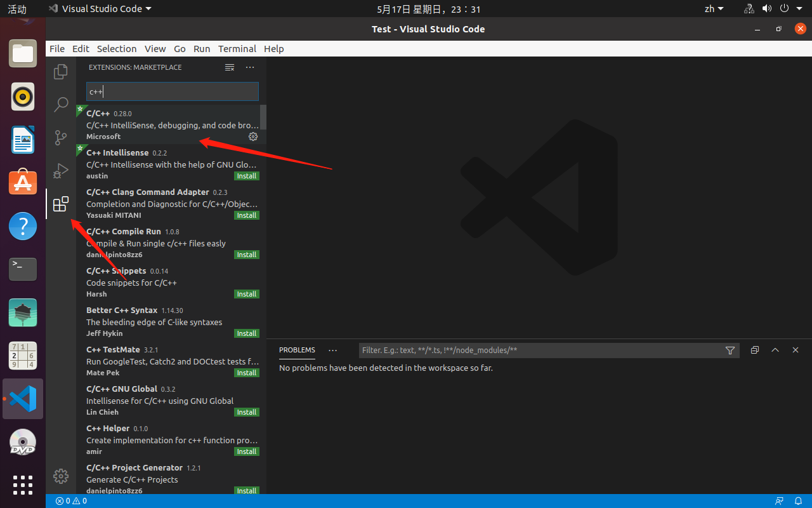This screenshot has height=508, width=812.
Task: Launch Files from Ubuntu dock
Action: 23,53
